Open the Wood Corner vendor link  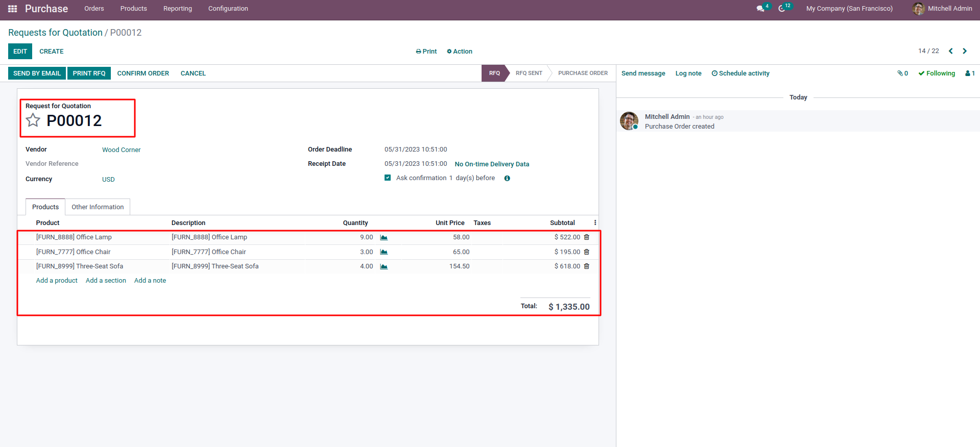click(122, 150)
